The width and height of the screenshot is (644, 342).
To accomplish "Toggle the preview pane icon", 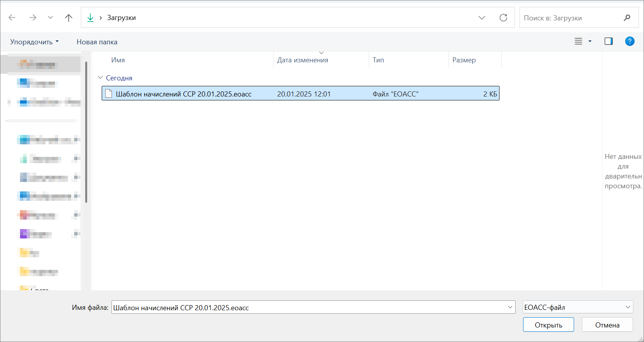I will (608, 41).
